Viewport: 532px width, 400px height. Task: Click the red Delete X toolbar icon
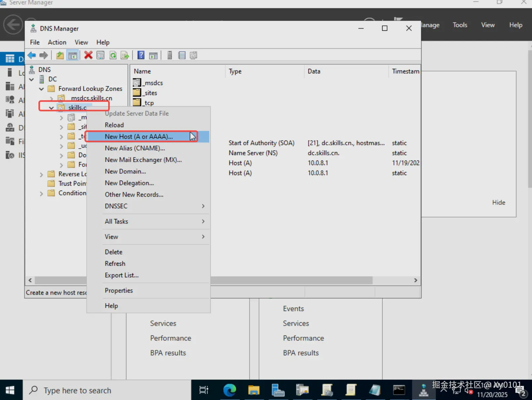click(88, 55)
